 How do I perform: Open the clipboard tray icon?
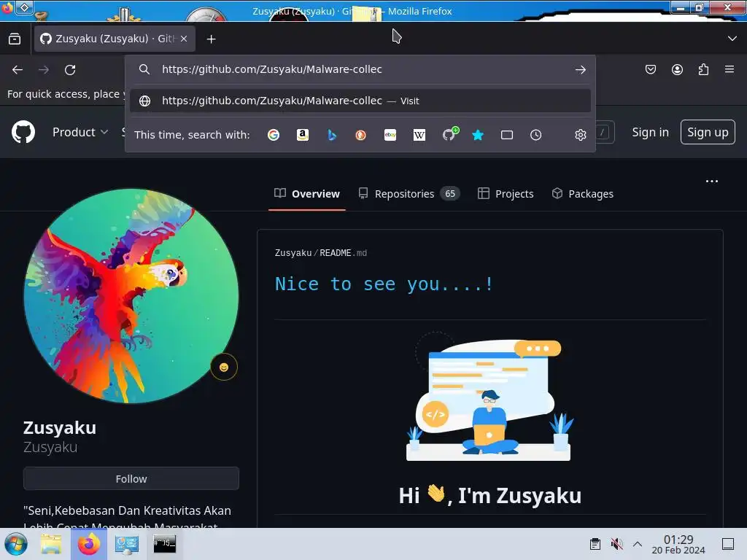click(595, 544)
